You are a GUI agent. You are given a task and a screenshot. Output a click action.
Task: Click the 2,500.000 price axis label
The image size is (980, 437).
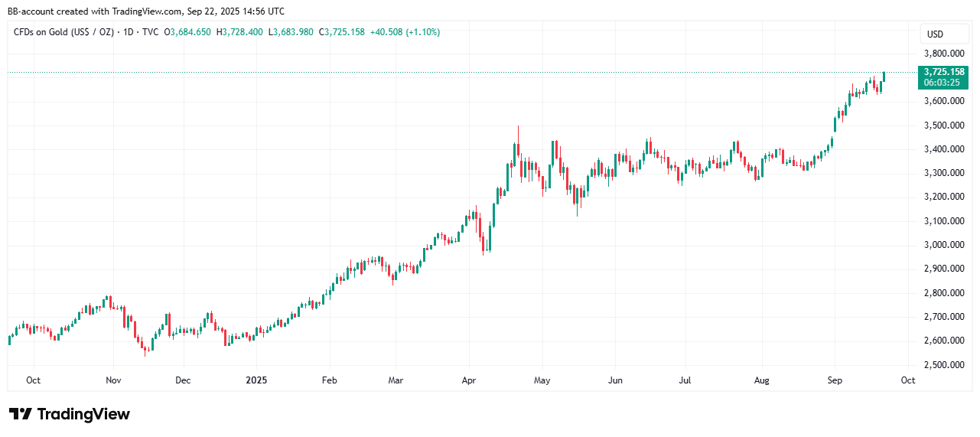(943, 364)
